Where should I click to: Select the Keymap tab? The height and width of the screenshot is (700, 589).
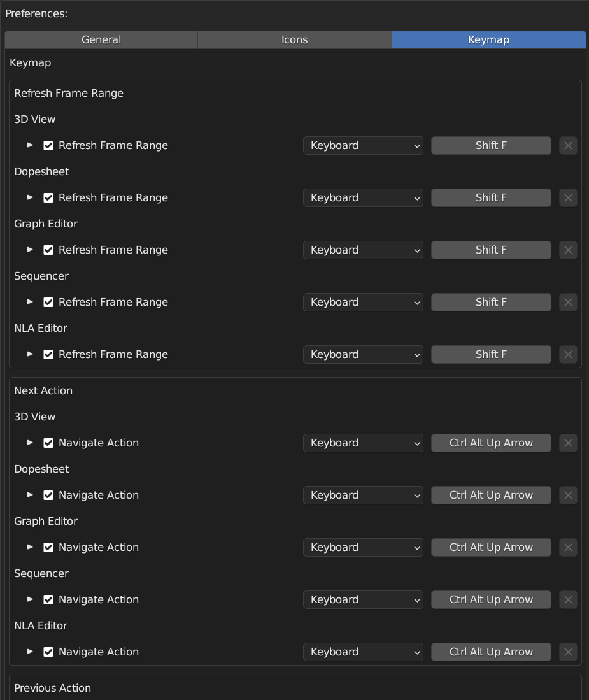click(x=488, y=39)
